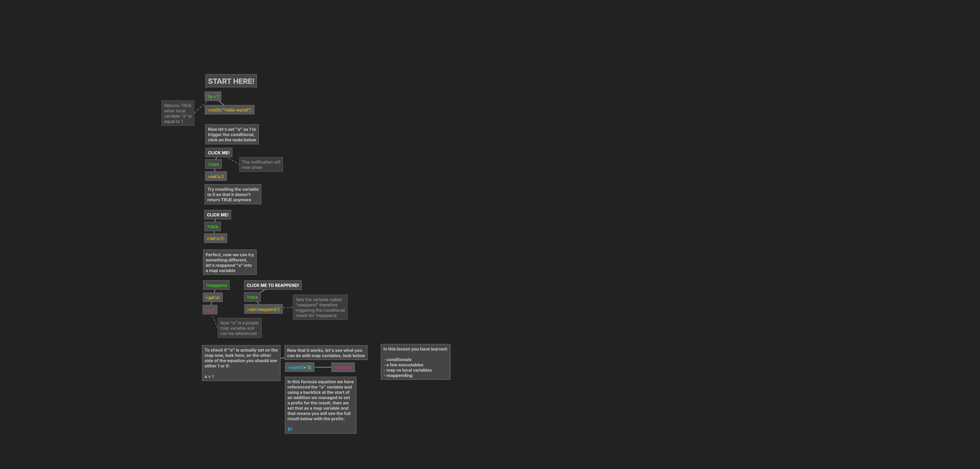Open the "Returns TRUE when local variable" comment
980x469 pixels.
click(x=178, y=113)
